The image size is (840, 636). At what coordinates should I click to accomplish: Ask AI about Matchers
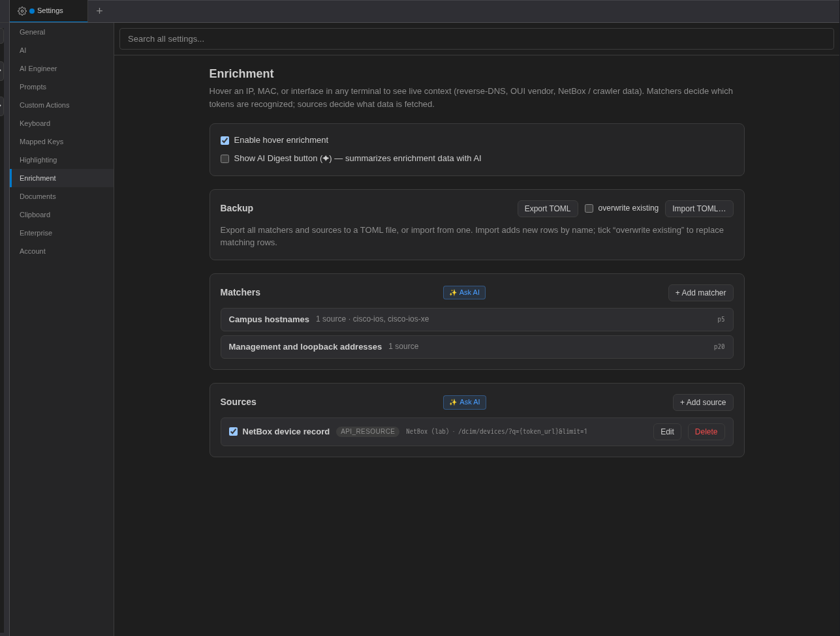pyautogui.click(x=464, y=293)
